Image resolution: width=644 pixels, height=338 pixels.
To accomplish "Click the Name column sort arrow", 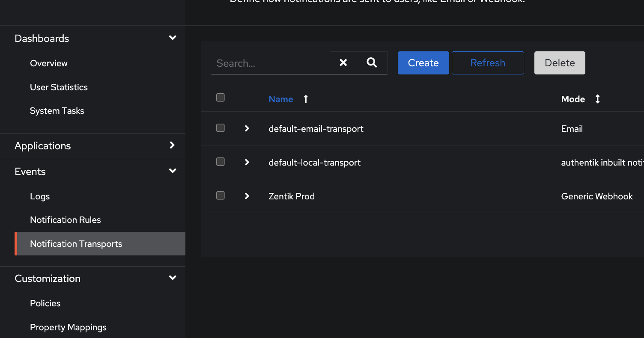I will pyautogui.click(x=306, y=99).
